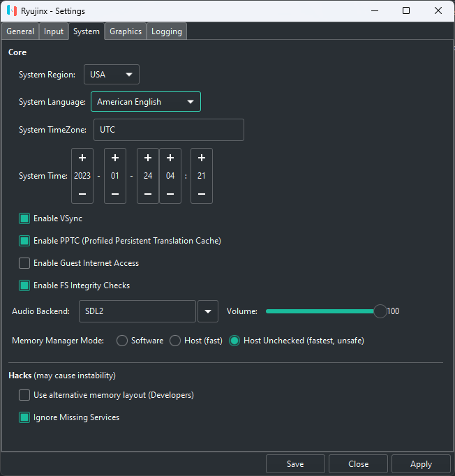
Task: Disable the Enable VSync checkbox
Action: pyautogui.click(x=24, y=218)
